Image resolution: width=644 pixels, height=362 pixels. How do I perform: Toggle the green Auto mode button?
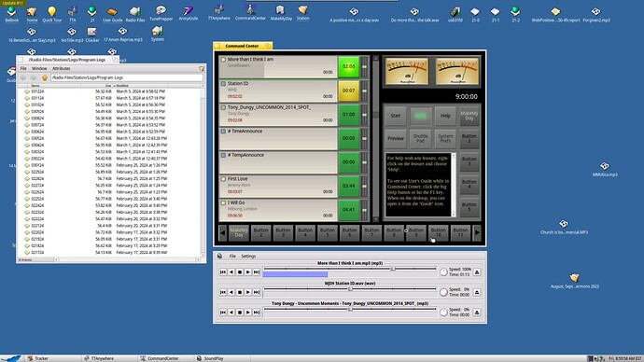coord(421,116)
